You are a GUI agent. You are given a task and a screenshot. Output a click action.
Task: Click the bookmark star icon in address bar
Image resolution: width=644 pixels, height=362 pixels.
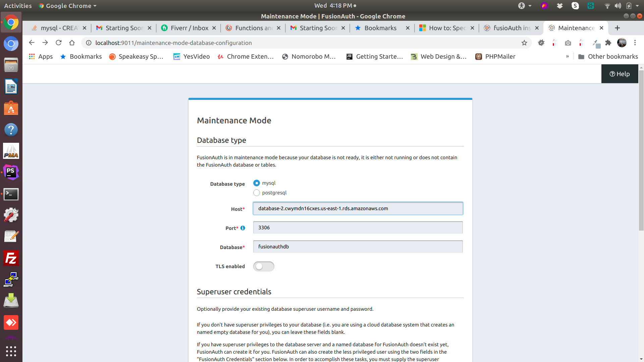(x=525, y=43)
